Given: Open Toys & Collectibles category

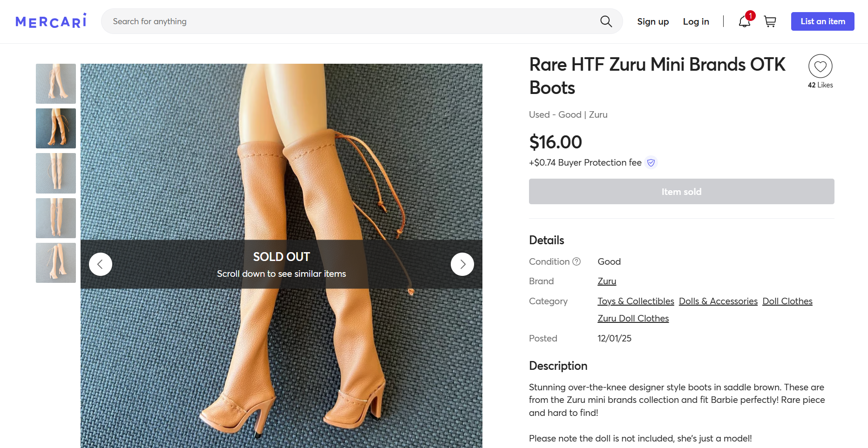Looking at the screenshot, I should coord(636,301).
